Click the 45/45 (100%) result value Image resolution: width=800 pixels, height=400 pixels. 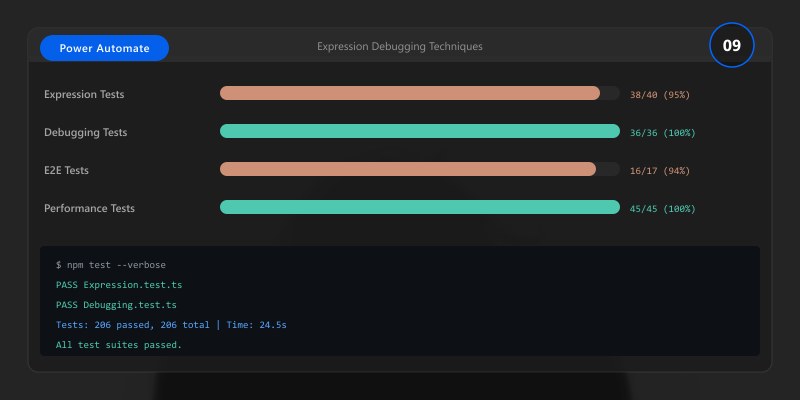[x=662, y=209]
